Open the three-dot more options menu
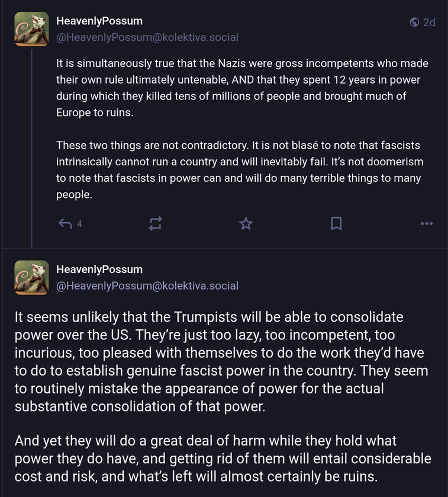 click(426, 223)
